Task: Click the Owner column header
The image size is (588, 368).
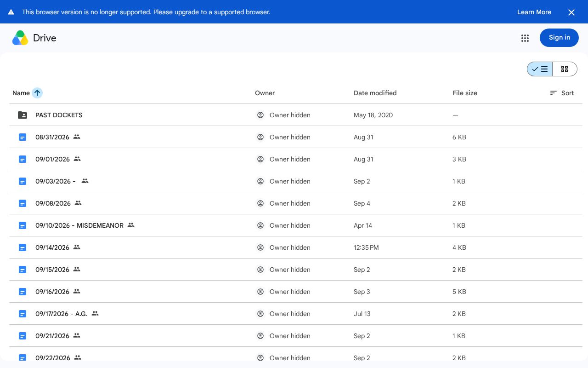Action: (265, 93)
